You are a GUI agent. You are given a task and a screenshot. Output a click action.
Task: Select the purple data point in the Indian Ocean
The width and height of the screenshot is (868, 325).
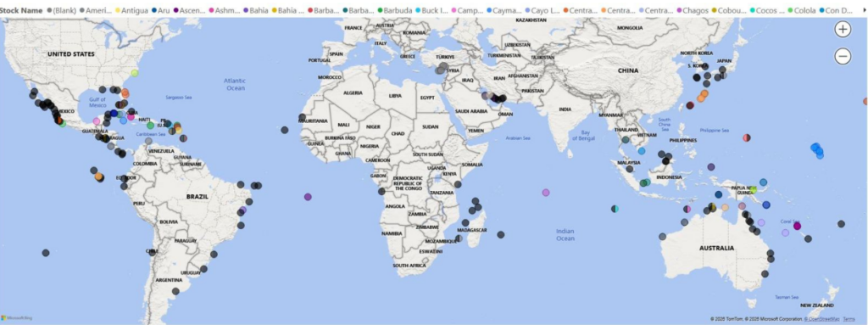click(546, 193)
